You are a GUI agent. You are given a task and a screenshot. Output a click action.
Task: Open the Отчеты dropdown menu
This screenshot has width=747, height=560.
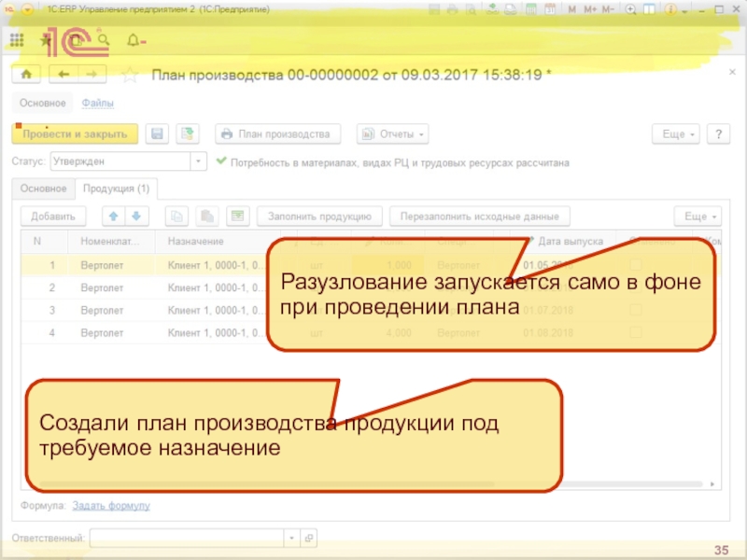click(x=392, y=134)
